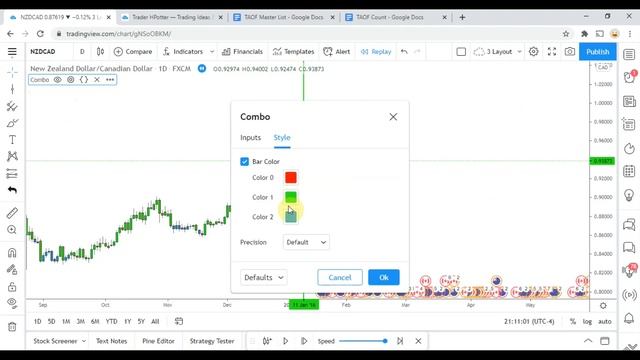Image resolution: width=640 pixels, height=360 pixels.
Task: Select the single-chart layout square
Action: coord(461,52)
